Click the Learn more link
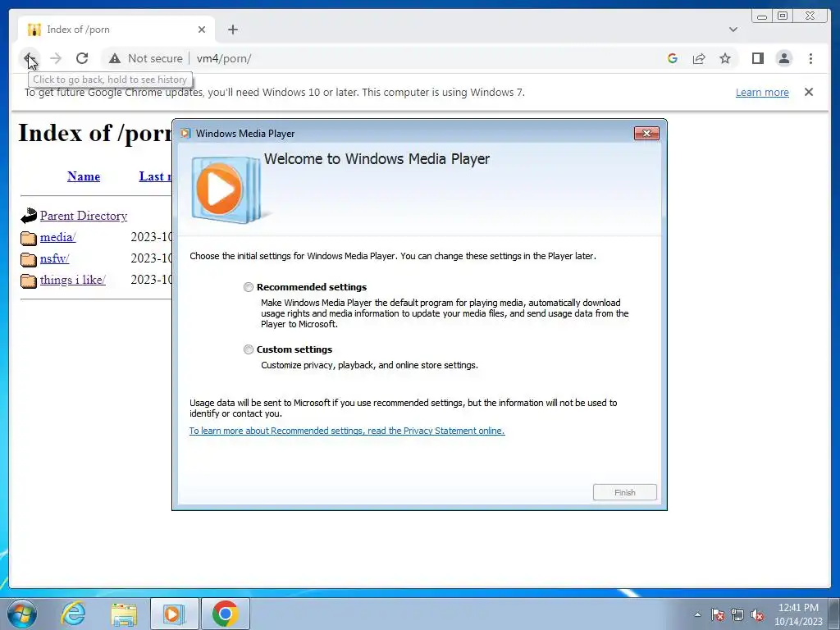Viewport: 840px width, 630px height. 762,92
